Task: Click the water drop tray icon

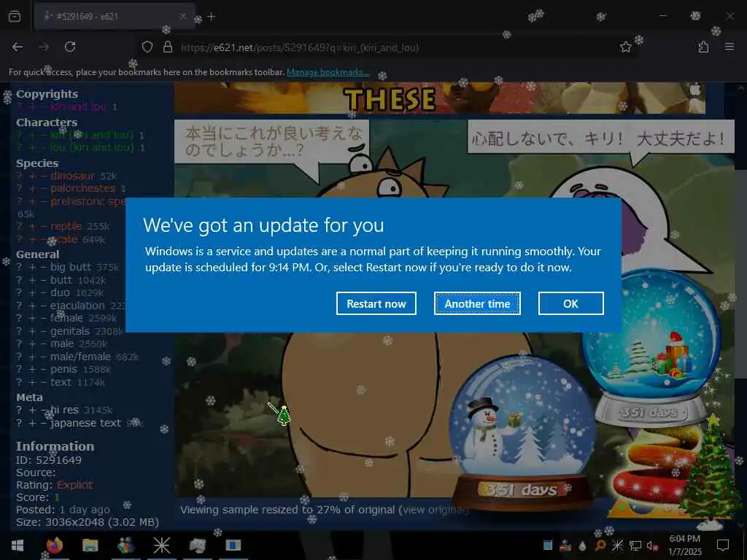Action: coord(582,545)
